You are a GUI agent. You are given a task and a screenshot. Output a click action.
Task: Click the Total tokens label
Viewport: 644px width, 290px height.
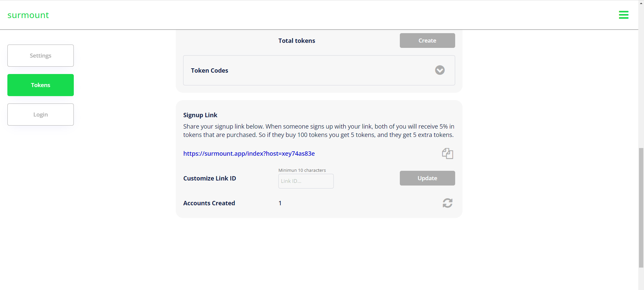297,41
